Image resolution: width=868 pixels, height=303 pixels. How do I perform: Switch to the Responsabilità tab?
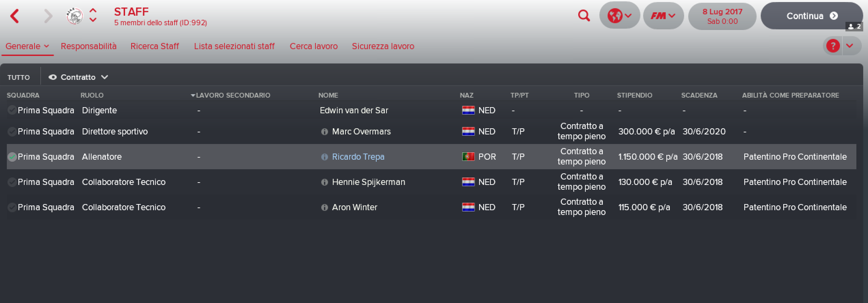(x=89, y=46)
